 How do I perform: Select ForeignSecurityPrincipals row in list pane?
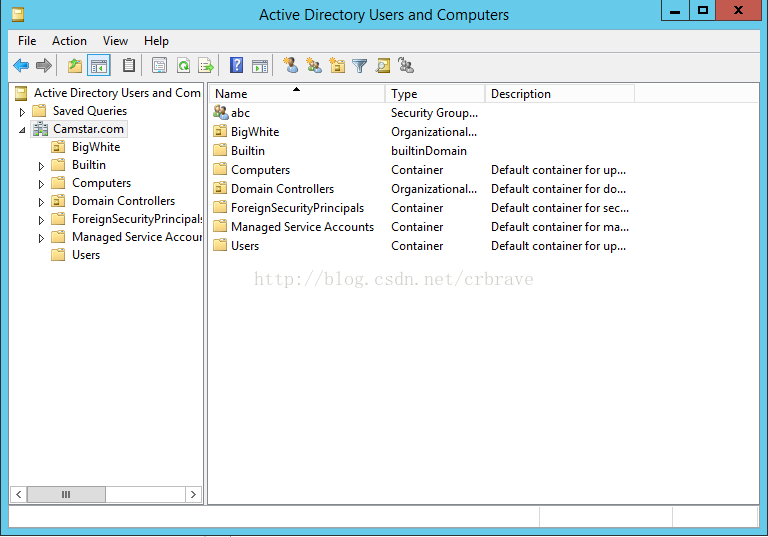pos(423,208)
